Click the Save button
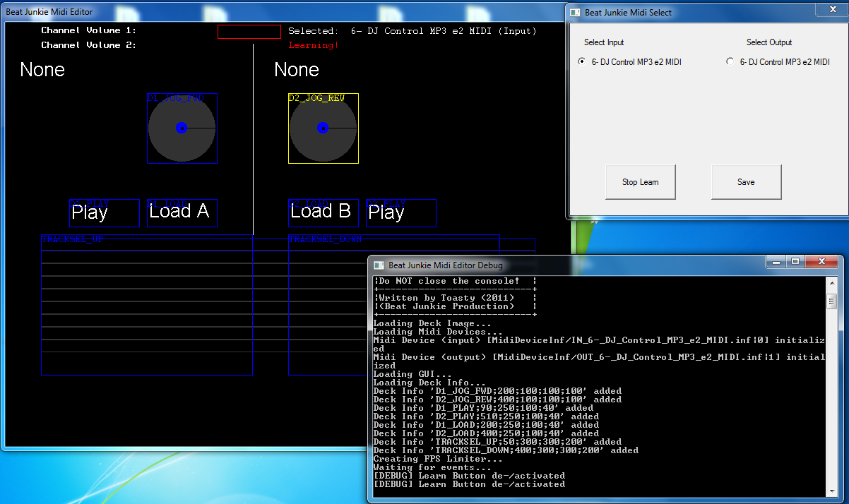Image resolution: width=849 pixels, height=504 pixels. [x=746, y=182]
